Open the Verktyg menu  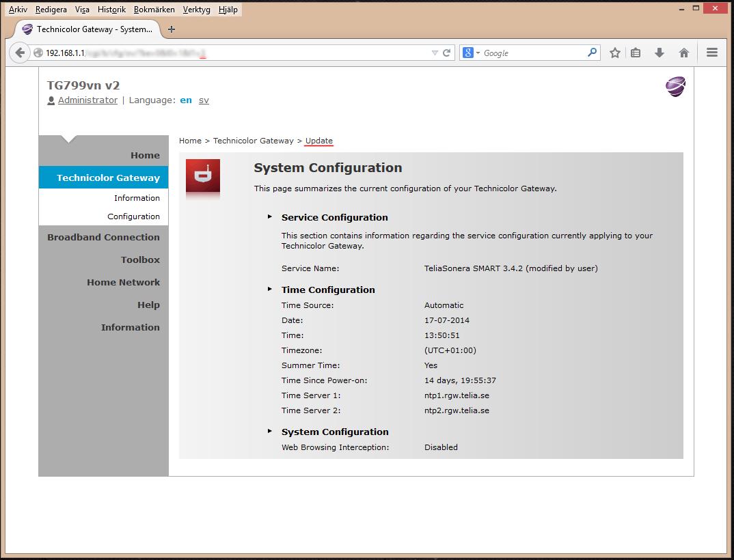coord(196,10)
